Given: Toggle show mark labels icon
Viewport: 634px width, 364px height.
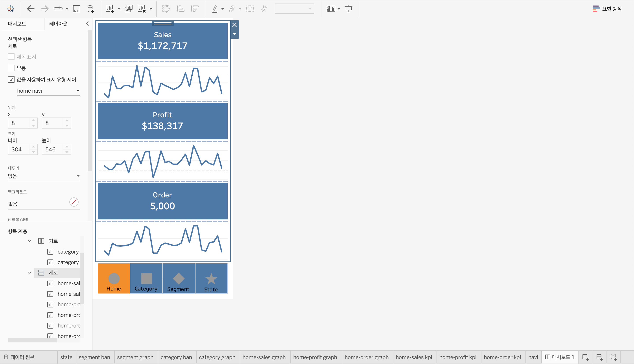Looking at the screenshot, I should click(x=250, y=9).
